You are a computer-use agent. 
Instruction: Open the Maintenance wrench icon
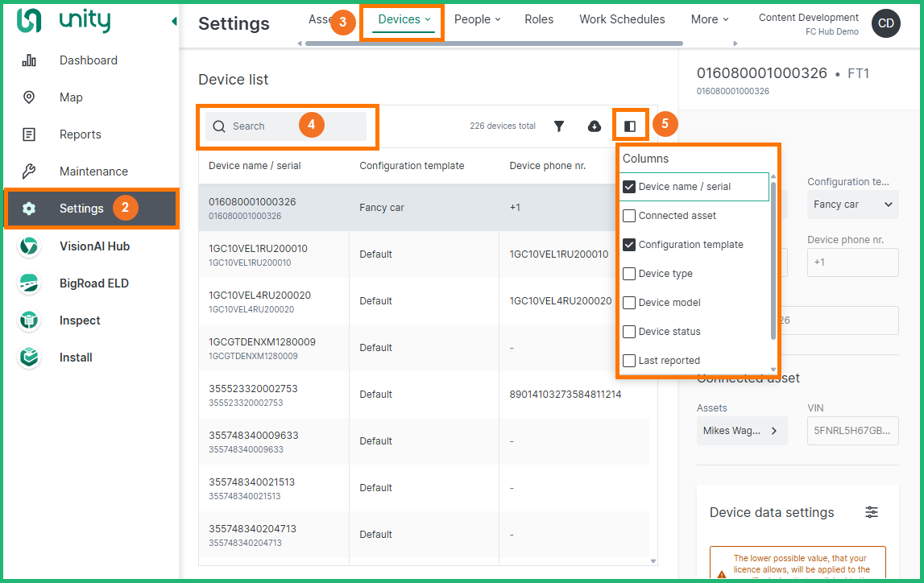[x=29, y=172]
